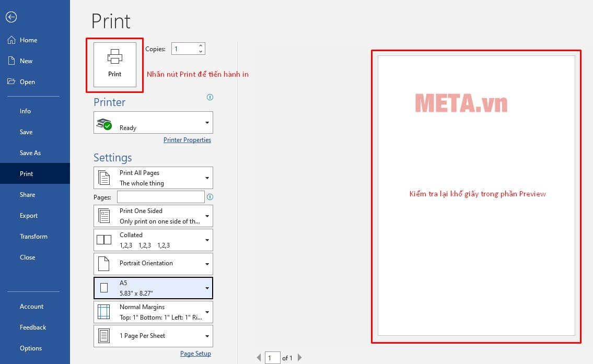Click the current page number box

272,358
